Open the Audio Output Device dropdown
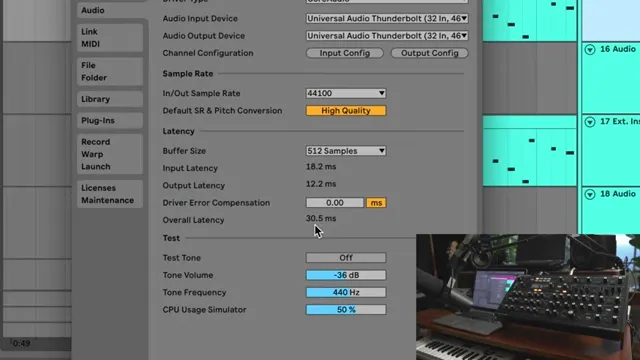Screen dimensions: 640x360 [387, 36]
